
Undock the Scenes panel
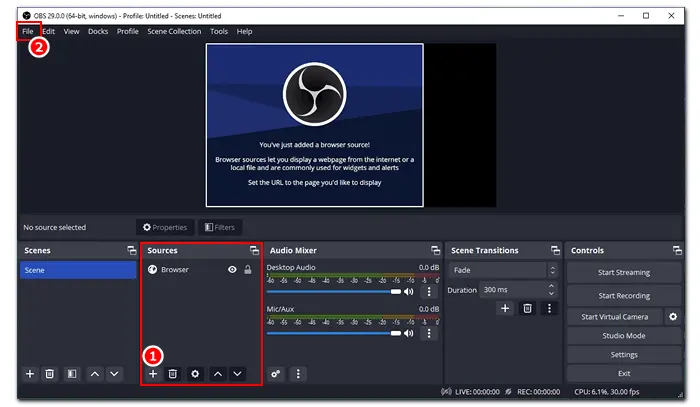[131, 251]
